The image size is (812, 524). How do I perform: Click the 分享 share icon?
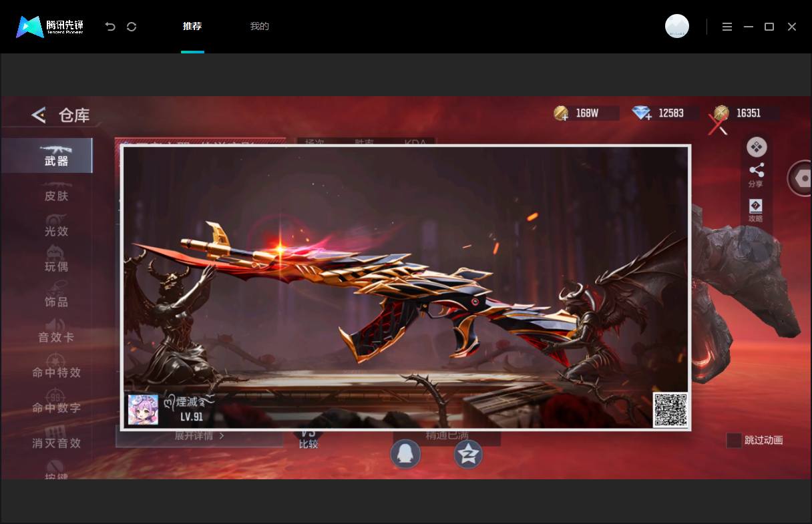(x=756, y=175)
